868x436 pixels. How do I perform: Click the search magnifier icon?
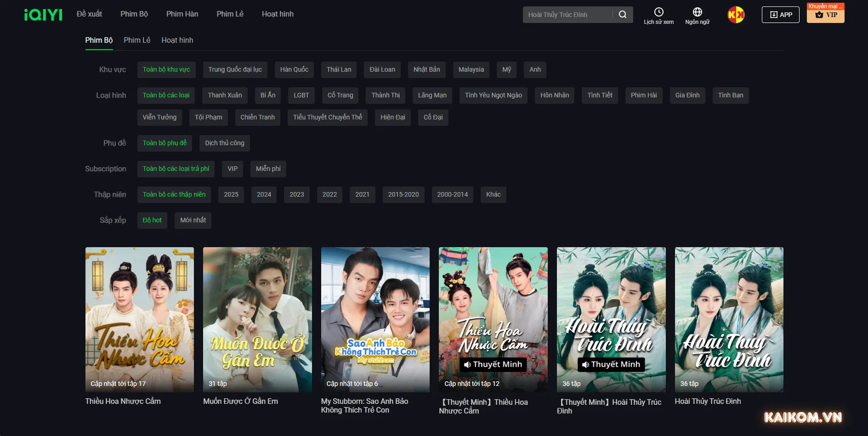[623, 15]
